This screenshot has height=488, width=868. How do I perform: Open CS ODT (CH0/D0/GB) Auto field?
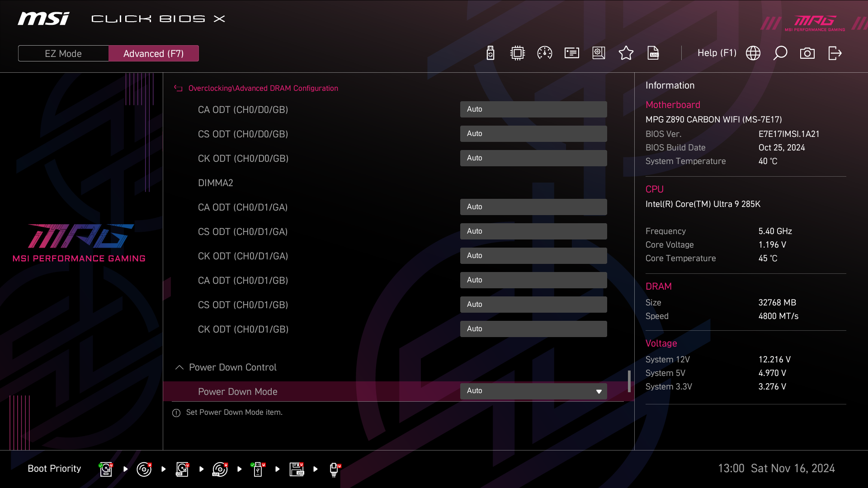tap(533, 134)
